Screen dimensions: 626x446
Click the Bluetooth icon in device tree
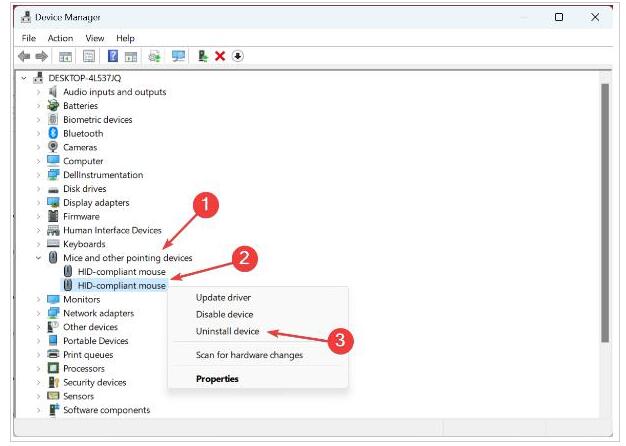click(54, 133)
